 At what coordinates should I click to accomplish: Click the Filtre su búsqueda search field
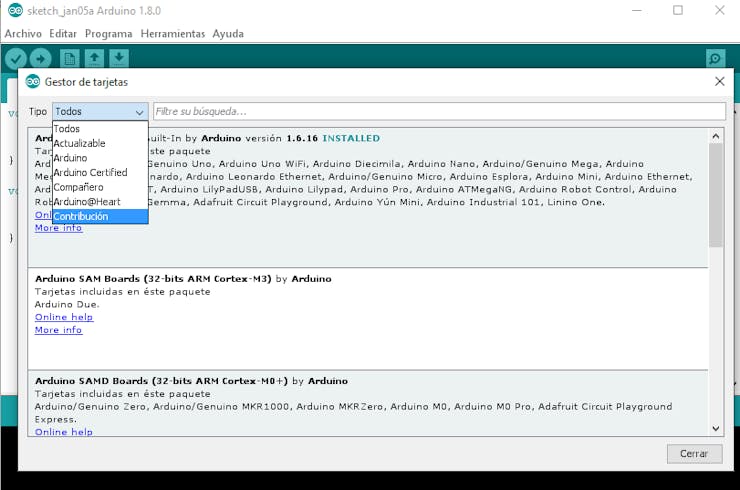[x=439, y=111]
